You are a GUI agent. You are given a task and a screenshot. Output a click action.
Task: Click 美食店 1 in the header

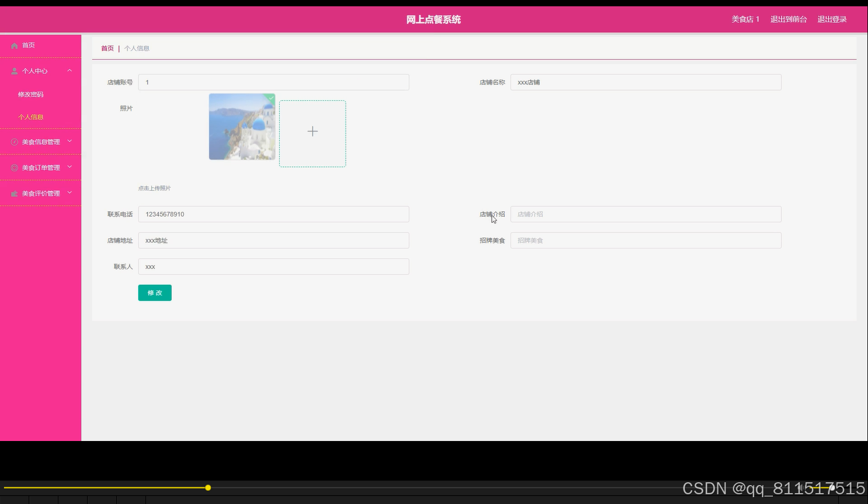coord(745,19)
